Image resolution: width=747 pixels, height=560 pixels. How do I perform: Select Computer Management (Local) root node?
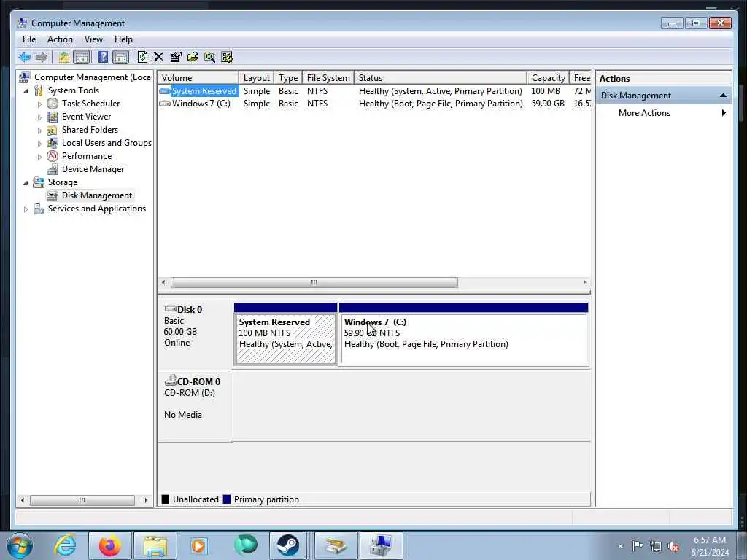point(93,77)
